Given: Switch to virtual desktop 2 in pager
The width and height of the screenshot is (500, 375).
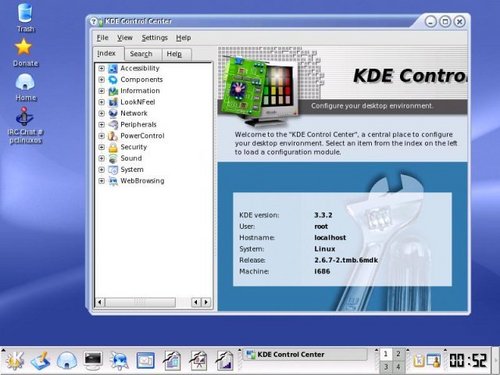Looking at the screenshot, I should (x=398, y=354).
